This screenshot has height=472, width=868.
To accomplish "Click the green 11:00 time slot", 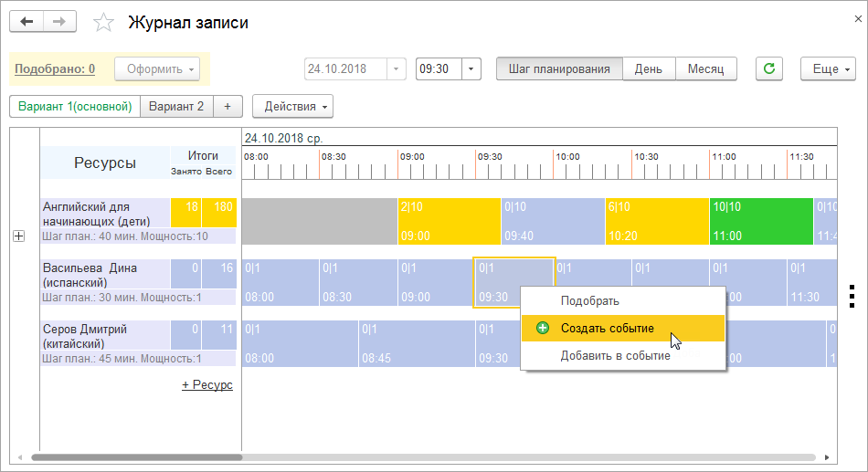I will (x=760, y=221).
